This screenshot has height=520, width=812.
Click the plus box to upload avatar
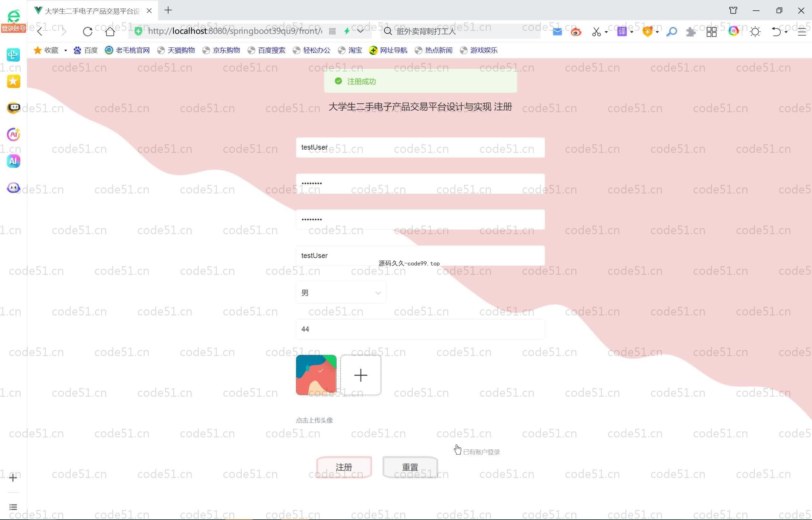coord(361,375)
